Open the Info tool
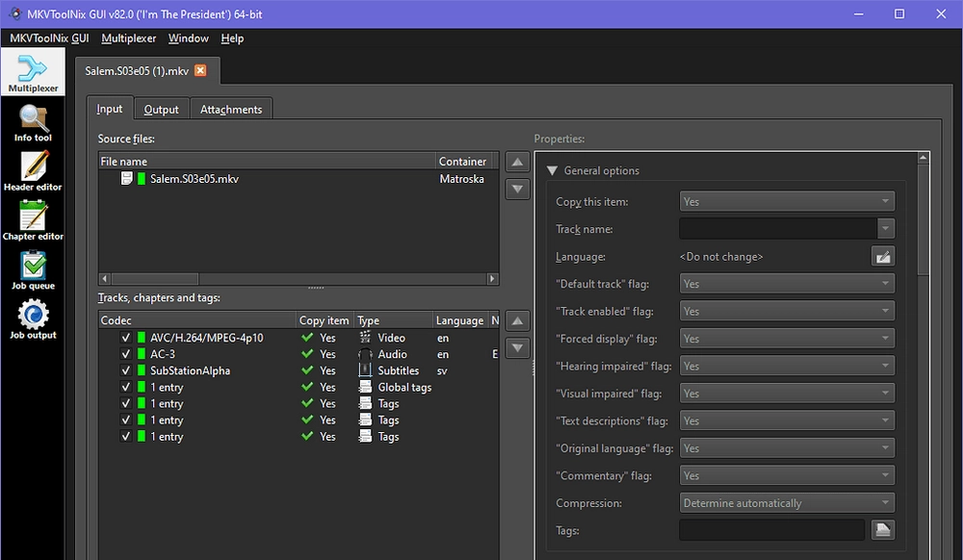Screen dimensions: 963x560 33,122
